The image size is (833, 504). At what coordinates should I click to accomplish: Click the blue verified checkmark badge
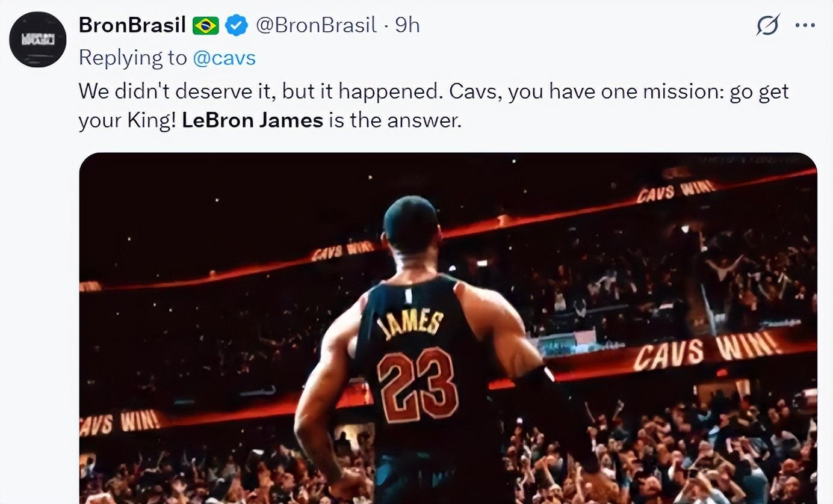(x=236, y=26)
